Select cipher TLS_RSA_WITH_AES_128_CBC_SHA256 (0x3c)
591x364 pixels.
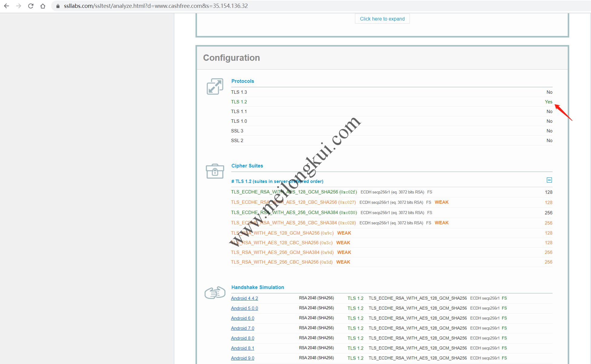coord(282,243)
